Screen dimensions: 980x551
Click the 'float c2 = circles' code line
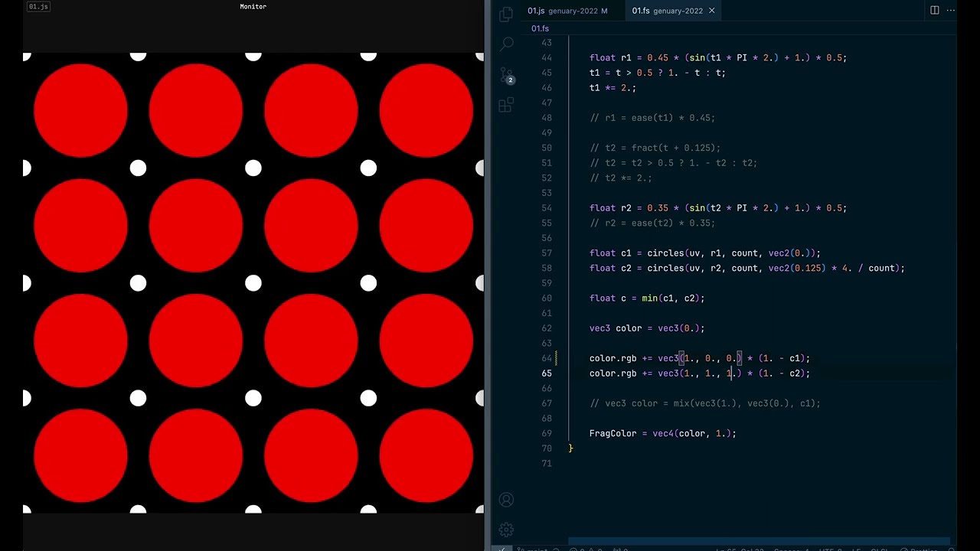pos(747,268)
